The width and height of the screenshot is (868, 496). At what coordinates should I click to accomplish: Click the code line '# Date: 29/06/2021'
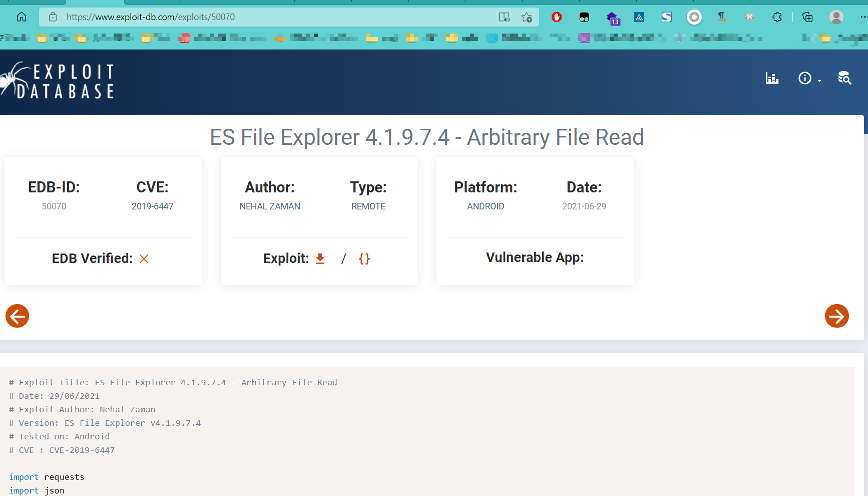pos(55,396)
